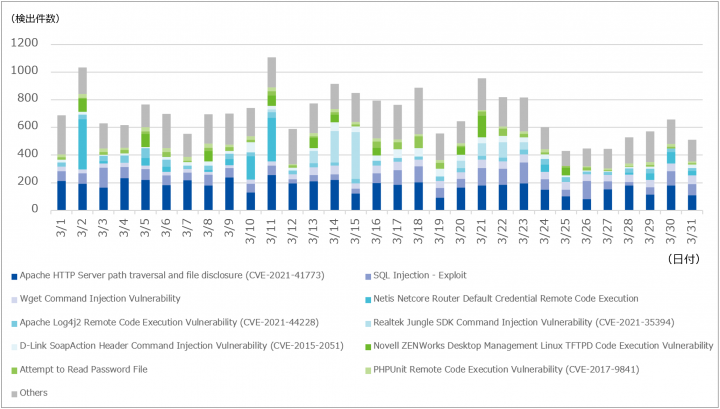This screenshot has height=409, width=720.
Task: Click the 3/2 bar's gray Others segment
Action: [x=83, y=81]
